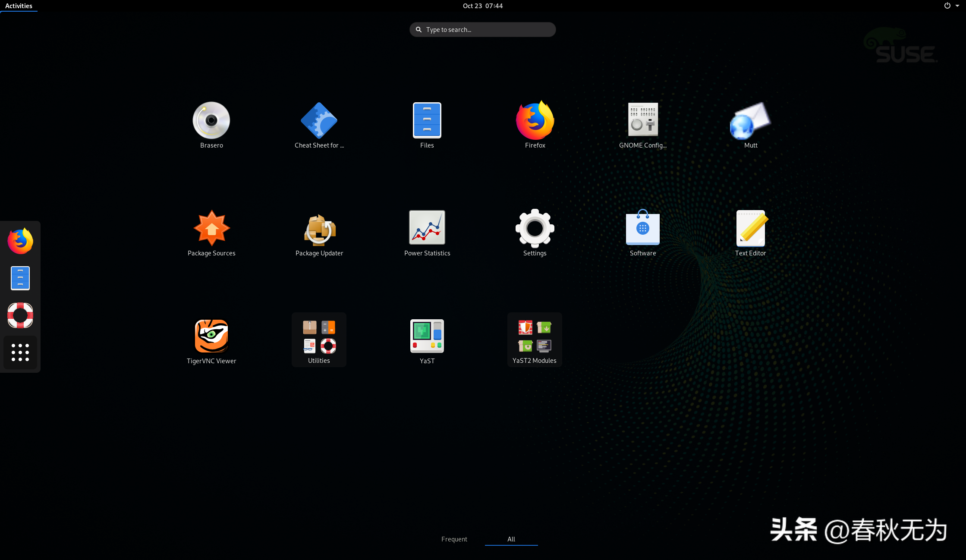Toggle the Show Applications dock button
The image size is (966, 560).
[x=20, y=352]
